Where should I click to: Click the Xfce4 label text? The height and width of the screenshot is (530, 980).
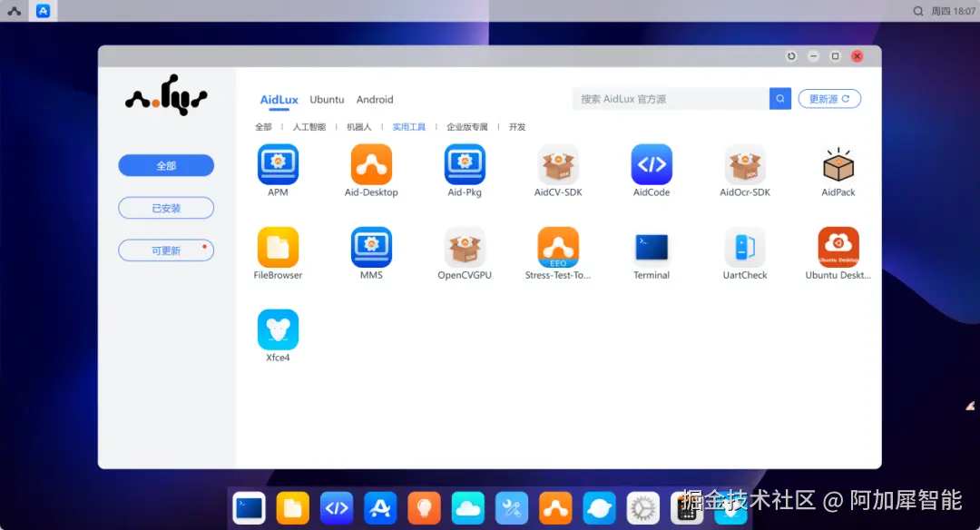(279, 358)
